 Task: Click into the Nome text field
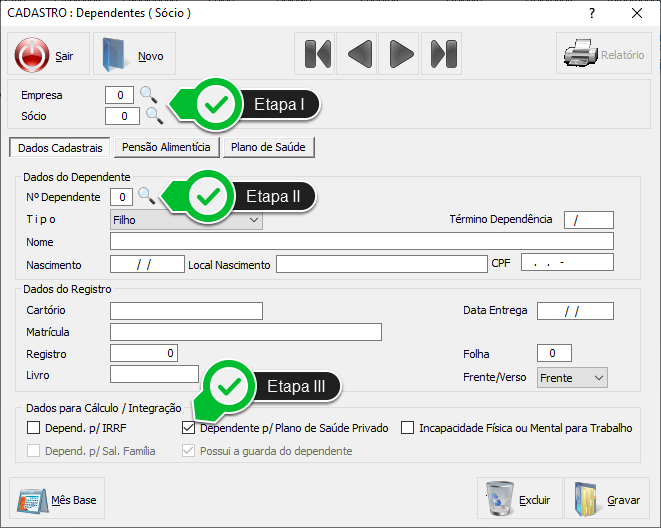(361, 241)
